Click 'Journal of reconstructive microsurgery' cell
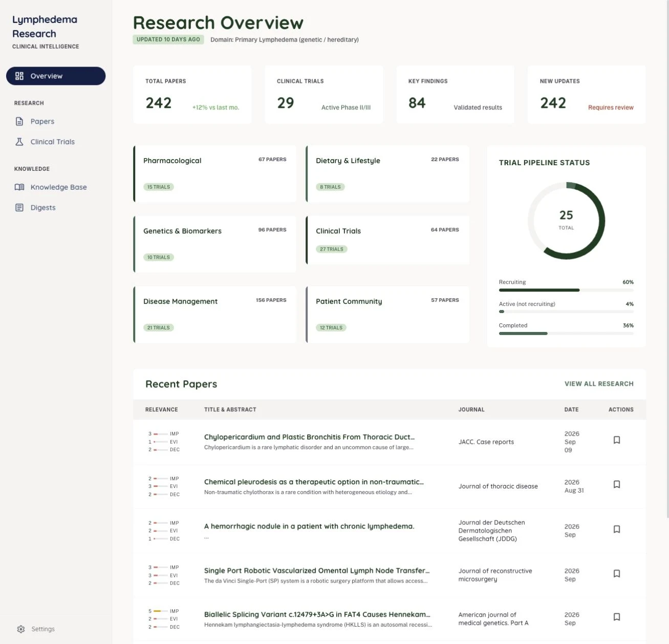Image resolution: width=669 pixels, height=644 pixels. point(495,575)
